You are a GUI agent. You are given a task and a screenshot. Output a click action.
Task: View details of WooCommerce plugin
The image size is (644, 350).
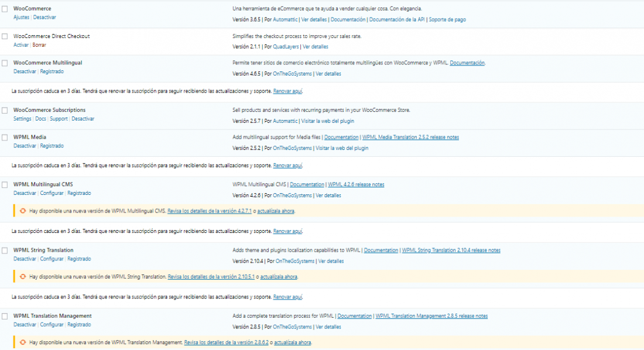coord(314,19)
